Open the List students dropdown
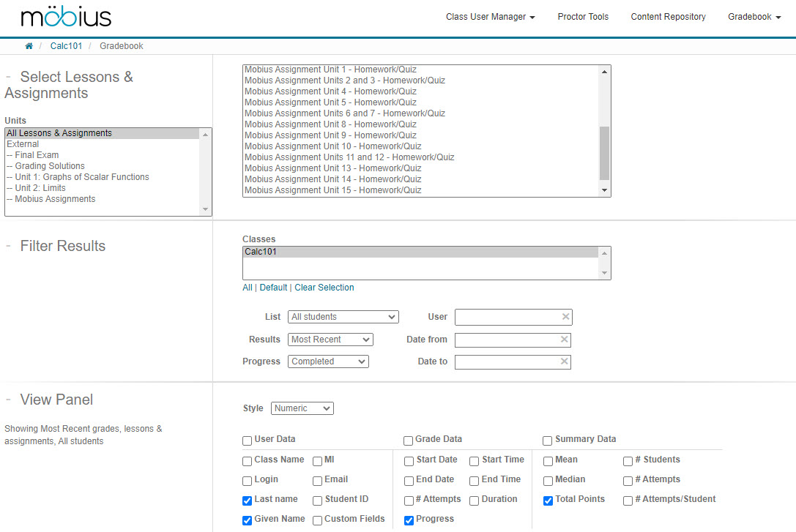The width and height of the screenshot is (796, 532). 343,317
